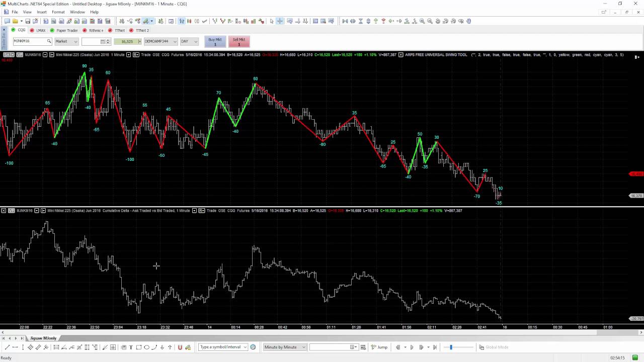Click the Jump button in playback bar
This screenshot has width=644, height=362.
379,347
